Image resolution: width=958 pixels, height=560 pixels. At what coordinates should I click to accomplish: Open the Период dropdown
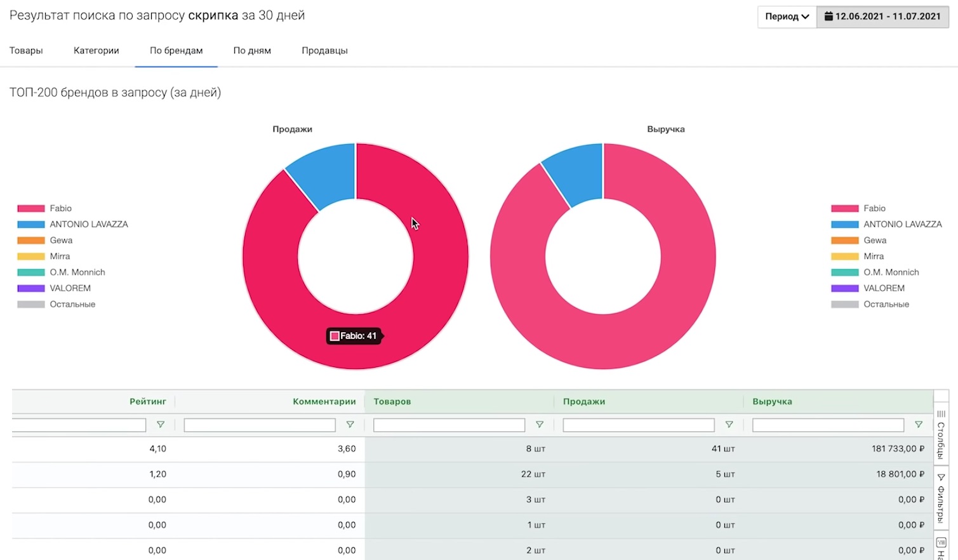coord(787,17)
